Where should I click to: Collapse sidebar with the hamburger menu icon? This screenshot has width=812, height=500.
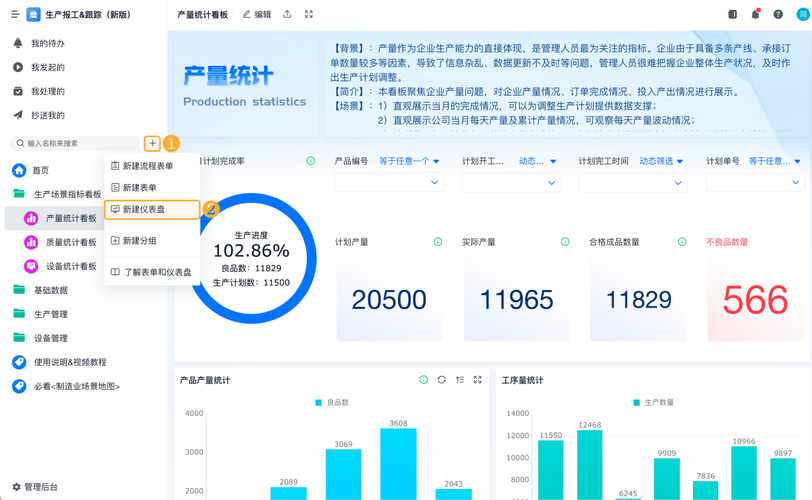pyautogui.click(x=15, y=14)
